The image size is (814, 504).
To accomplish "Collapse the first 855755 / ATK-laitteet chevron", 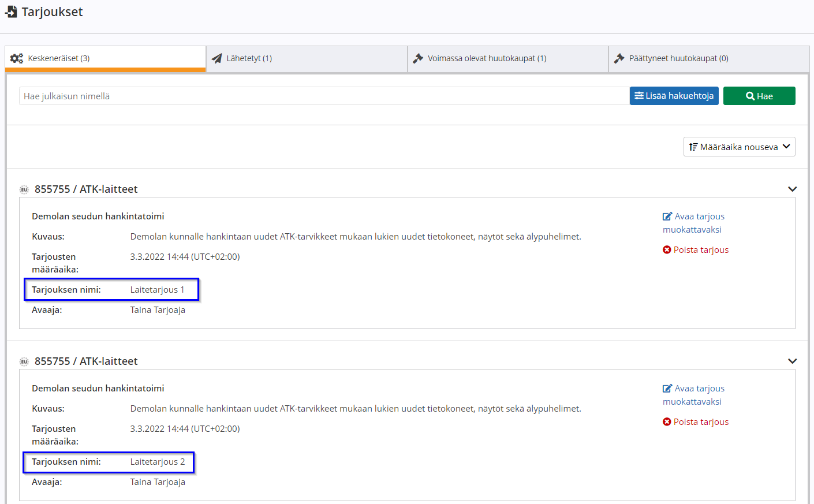I will coord(792,189).
